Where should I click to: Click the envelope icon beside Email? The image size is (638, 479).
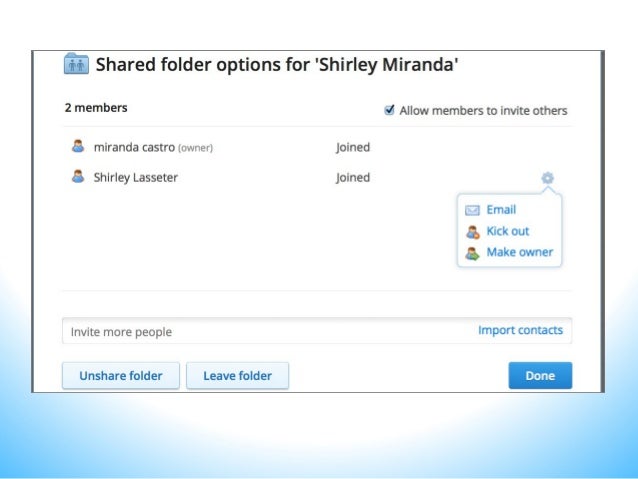click(x=472, y=210)
